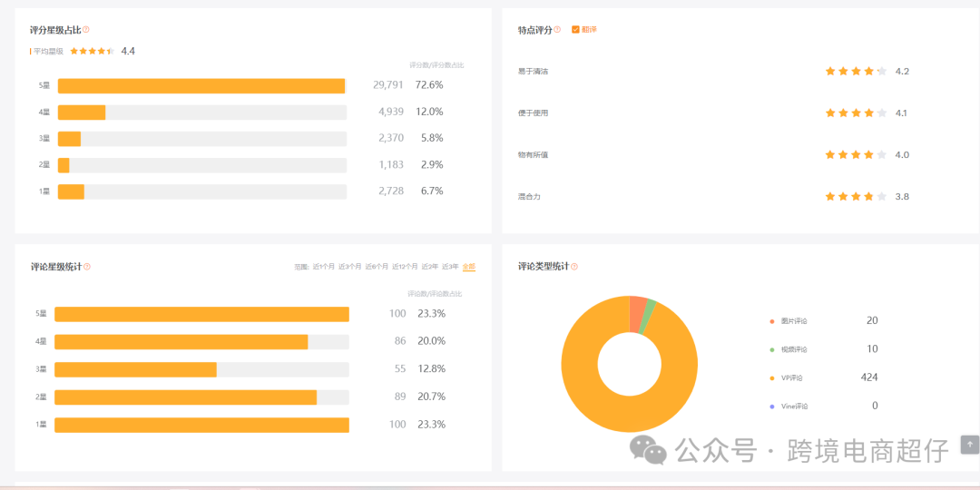Click the 混合力 star rating icons
Viewport: 980px width, 490px height.
855,196
